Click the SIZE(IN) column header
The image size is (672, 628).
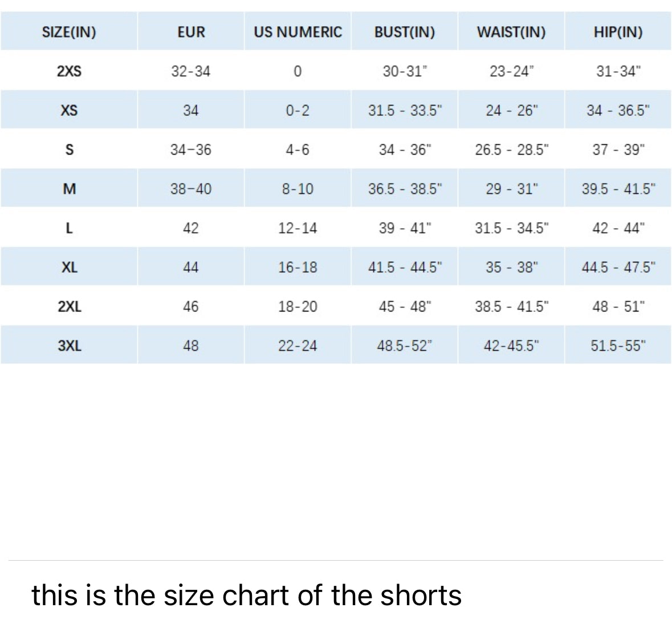[69, 32]
